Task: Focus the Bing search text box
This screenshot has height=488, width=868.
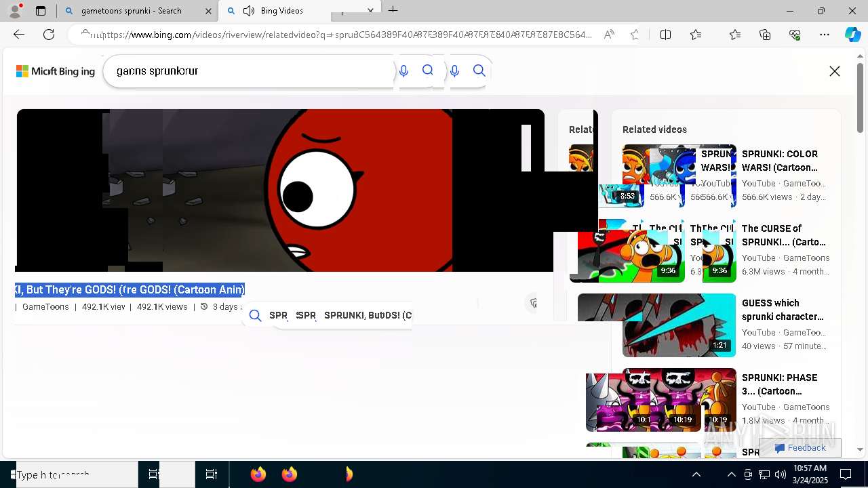Action: [251, 71]
